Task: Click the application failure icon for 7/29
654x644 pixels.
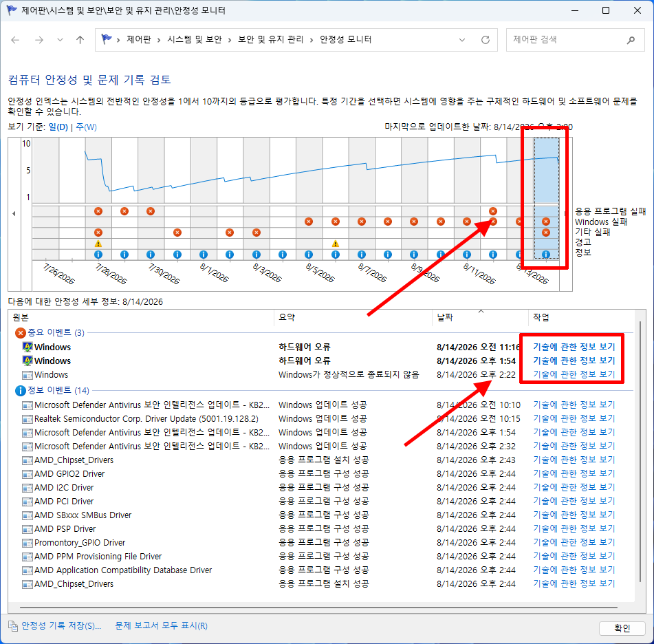Action: click(x=124, y=211)
